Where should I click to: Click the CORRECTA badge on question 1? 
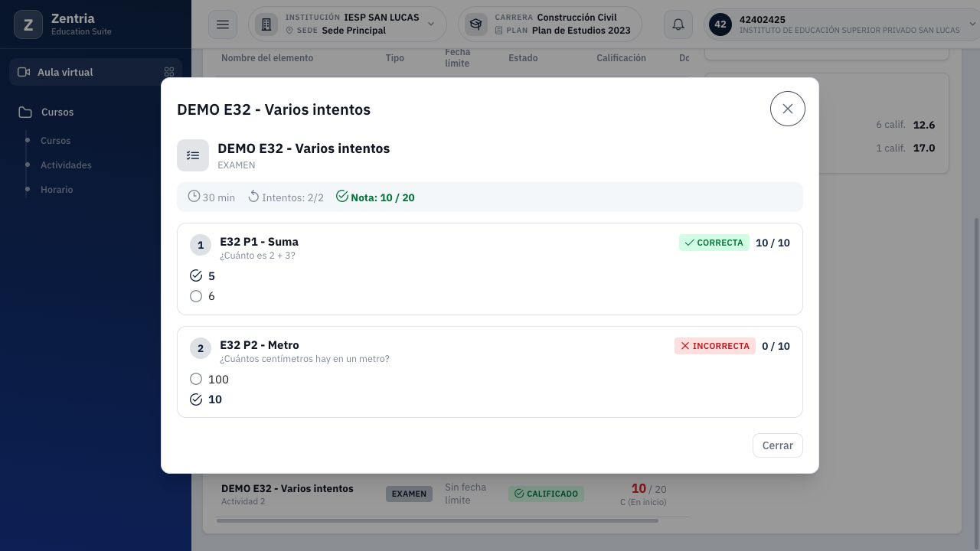714,243
